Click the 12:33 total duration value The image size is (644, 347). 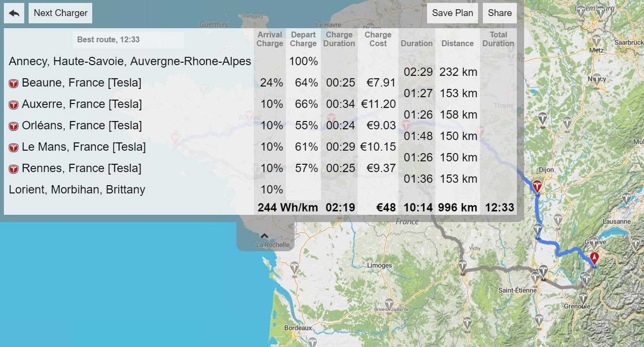(499, 208)
